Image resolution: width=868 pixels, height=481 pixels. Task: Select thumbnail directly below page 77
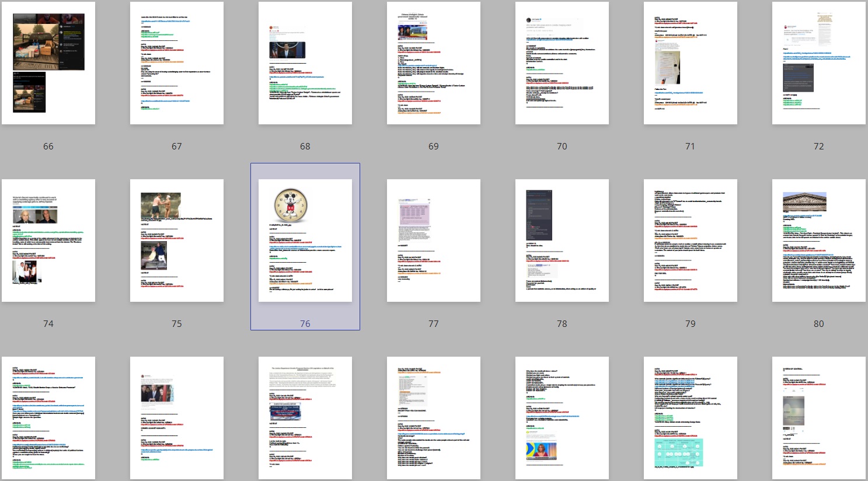coord(434,418)
